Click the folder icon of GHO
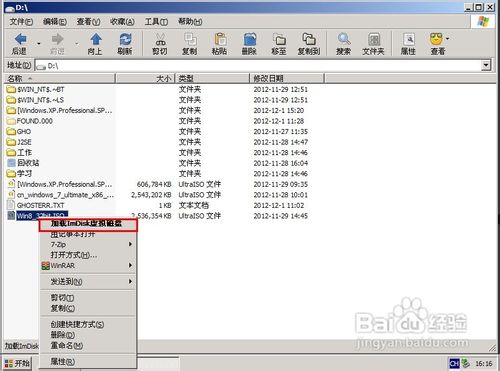This screenshot has height=371, width=500. (x=11, y=131)
